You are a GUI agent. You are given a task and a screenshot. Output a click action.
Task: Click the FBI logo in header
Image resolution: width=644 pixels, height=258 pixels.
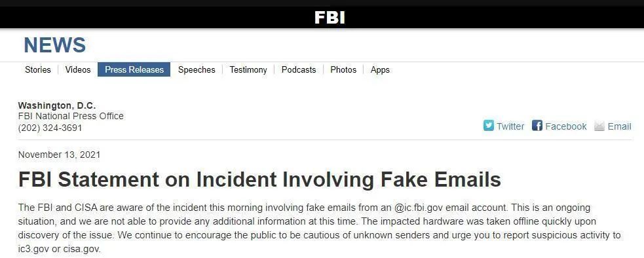330,17
